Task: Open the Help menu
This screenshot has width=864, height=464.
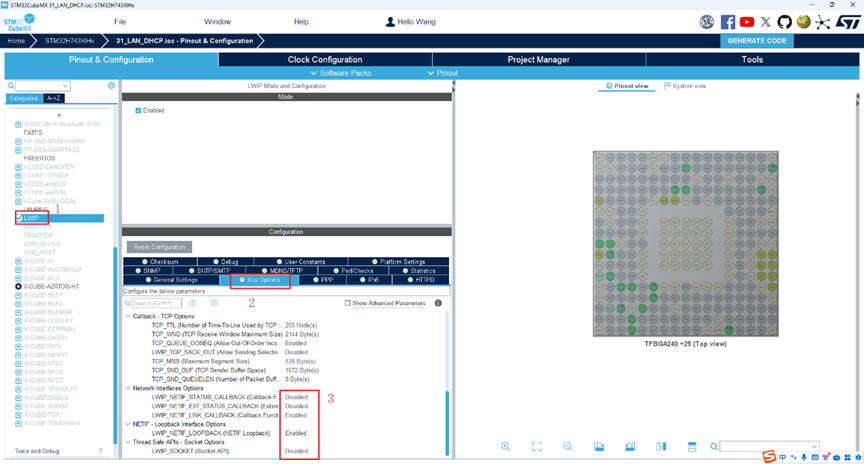Action: [301, 22]
